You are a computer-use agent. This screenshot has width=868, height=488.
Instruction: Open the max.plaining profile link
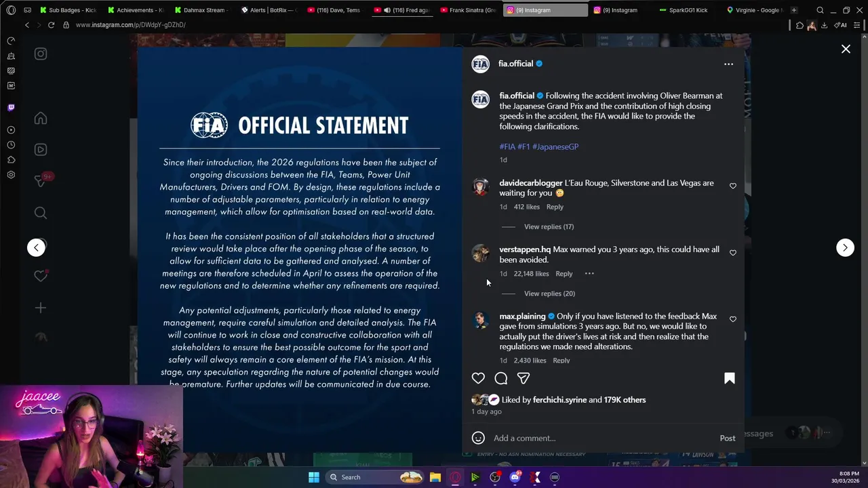coord(522,317)
